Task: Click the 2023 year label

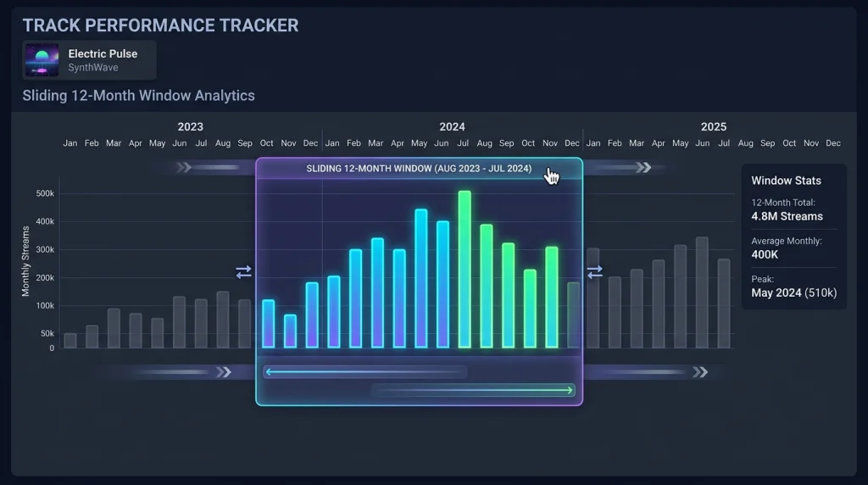Action: point(191,127)
